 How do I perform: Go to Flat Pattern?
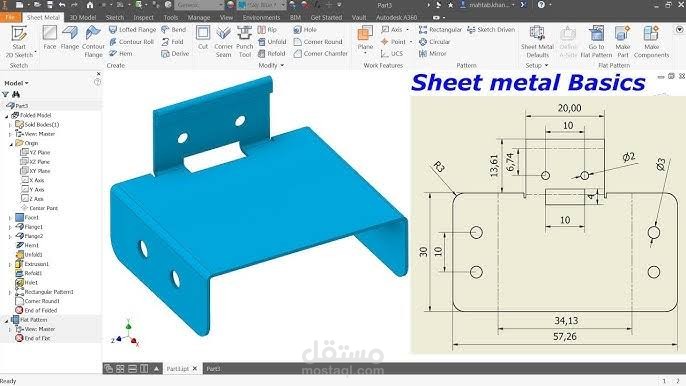[596, 42]
